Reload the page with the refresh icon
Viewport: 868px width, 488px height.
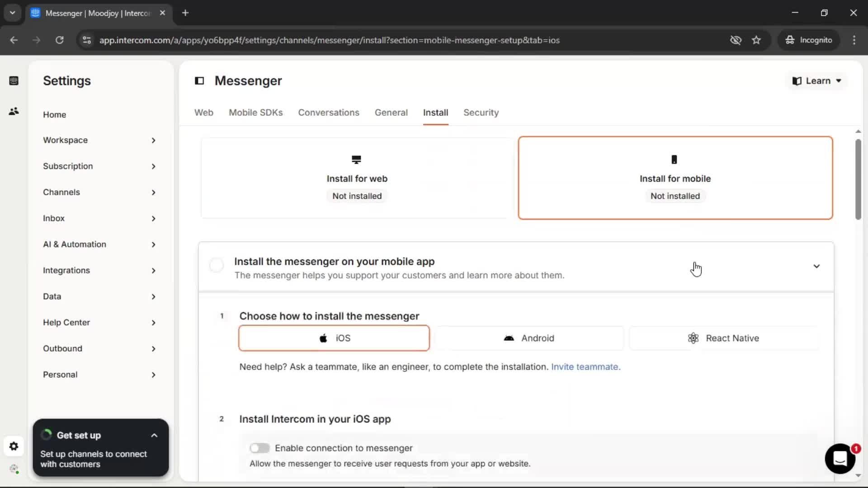(x=59, y=40)
